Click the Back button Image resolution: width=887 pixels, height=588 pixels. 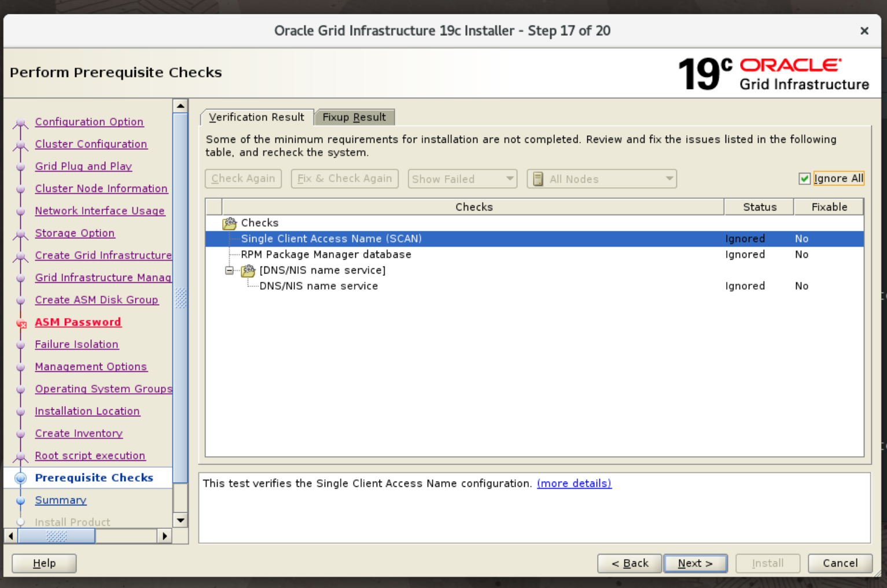tap(630, 563)
